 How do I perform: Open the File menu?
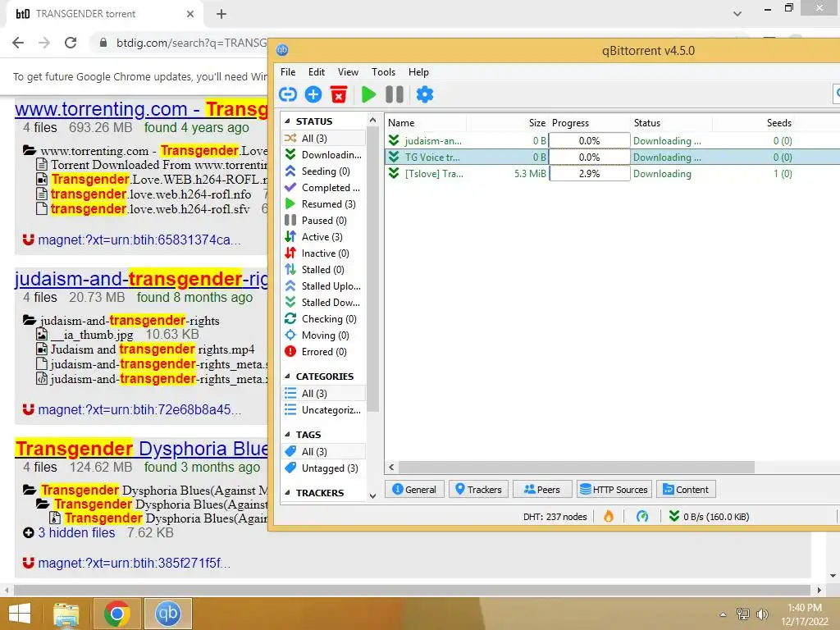tap(288, 72)
